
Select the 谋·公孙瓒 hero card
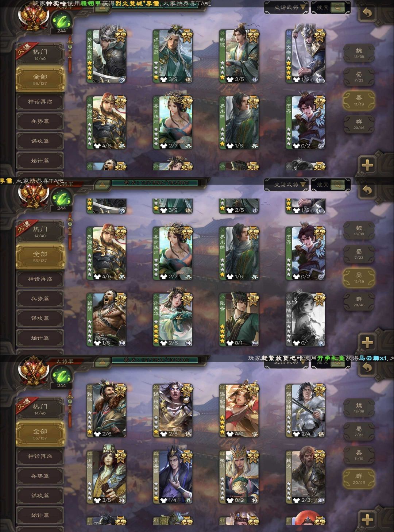pos(305,411)
